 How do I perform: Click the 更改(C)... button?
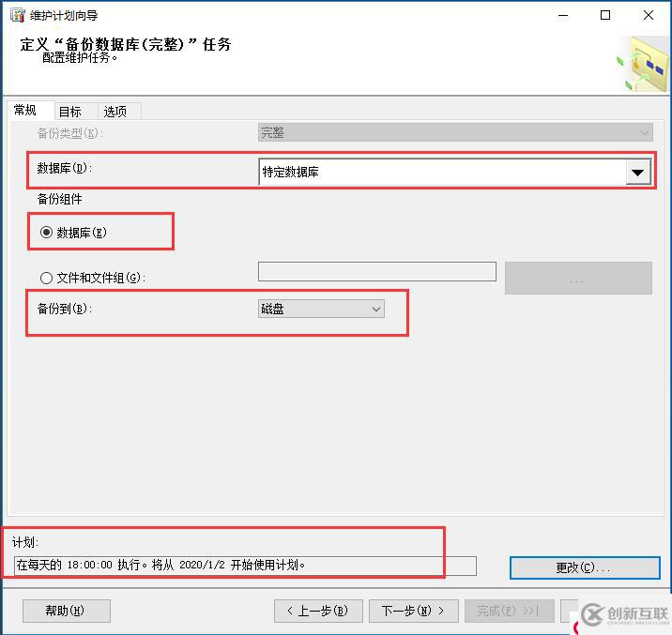[585, 567]
